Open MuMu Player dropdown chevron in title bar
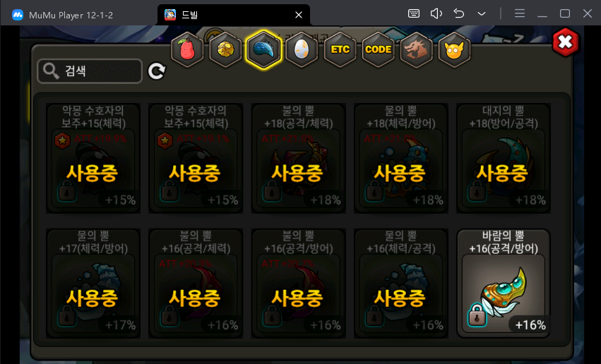Screen dimensions: 601x364 click(482, 14)
